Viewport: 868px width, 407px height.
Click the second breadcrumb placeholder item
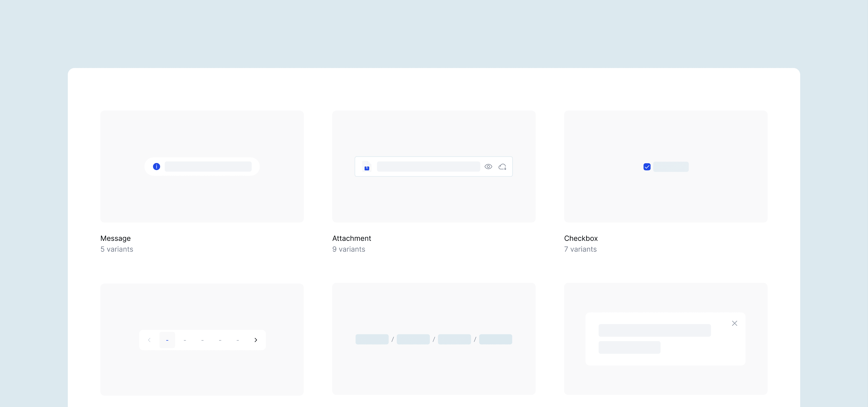pos(413,339)
